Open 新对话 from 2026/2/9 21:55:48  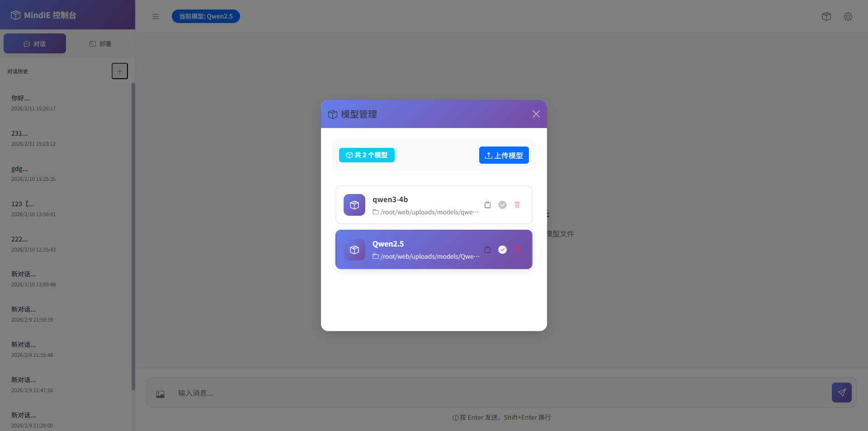(x=66, y=349)
